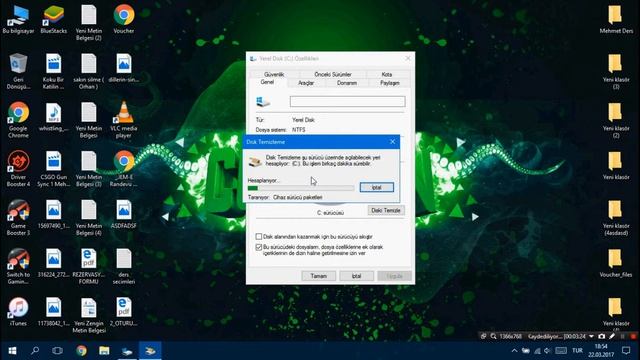Cancel Disk Temizleme with İptal button
This screenshot has width=640, height=360.
376,187
